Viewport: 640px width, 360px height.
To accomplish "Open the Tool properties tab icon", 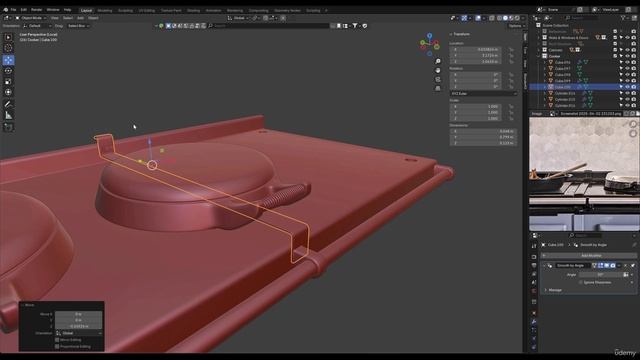I will [x=534, y=246].
